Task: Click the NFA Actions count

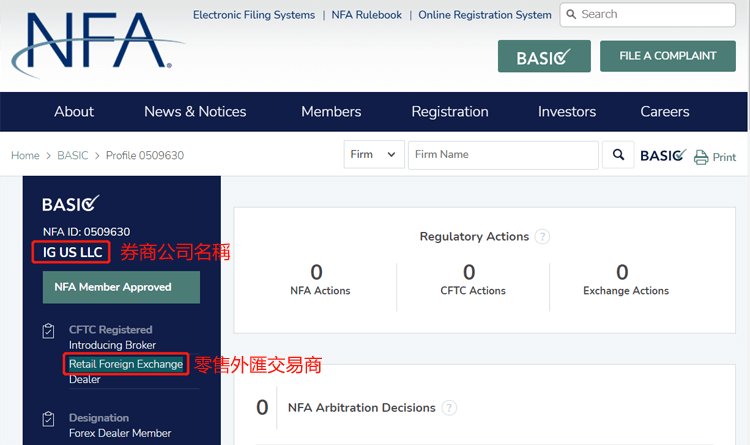Action: [x=317, y=272]
